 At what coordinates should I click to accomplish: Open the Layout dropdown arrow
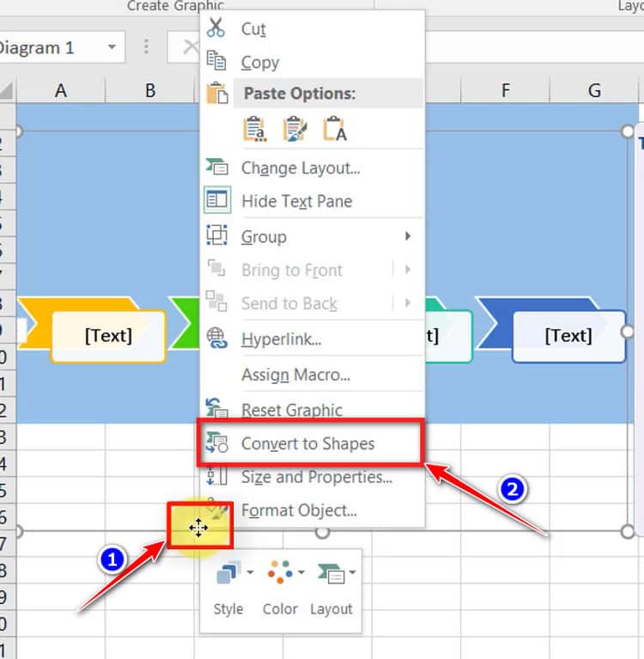352,572
